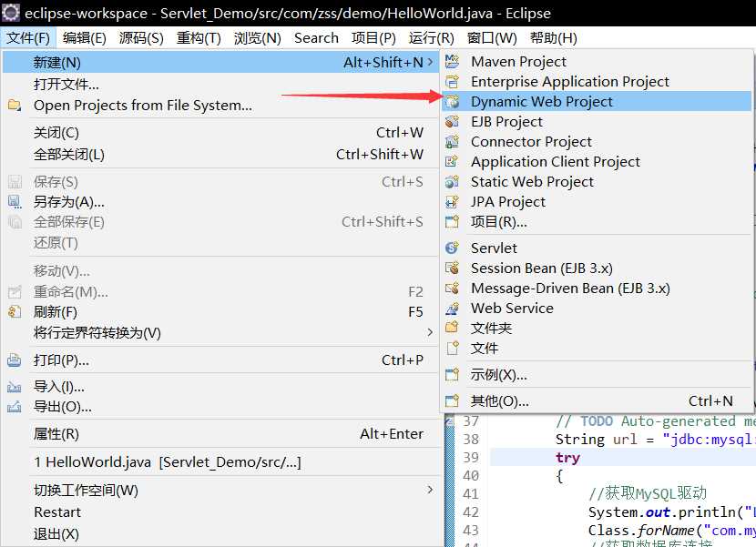The image size is (756, 547).
Task: Click line number 42 in editor gutter
Action: [471, 512]
